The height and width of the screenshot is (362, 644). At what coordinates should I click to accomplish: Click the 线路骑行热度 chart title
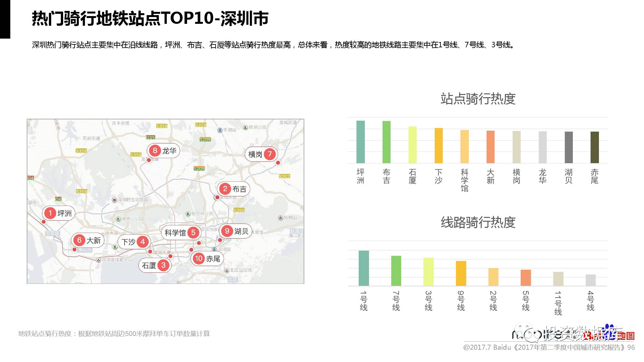(x=478, y=222)
